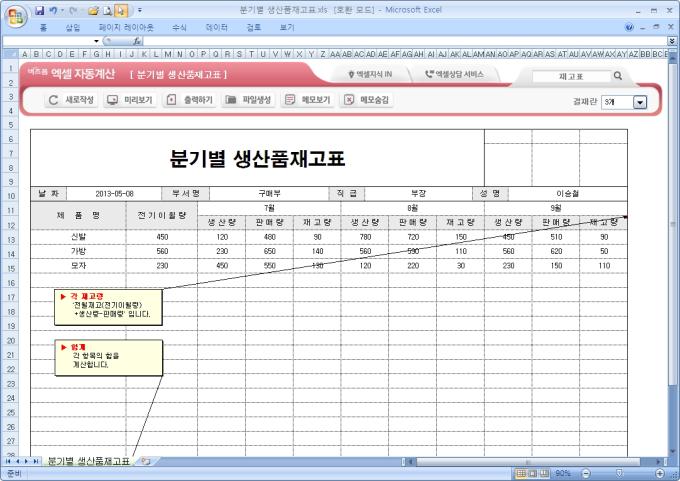Select the 전기이월량 header cell
The width and height of the screenshot is (680, 481).
[162, 215]
